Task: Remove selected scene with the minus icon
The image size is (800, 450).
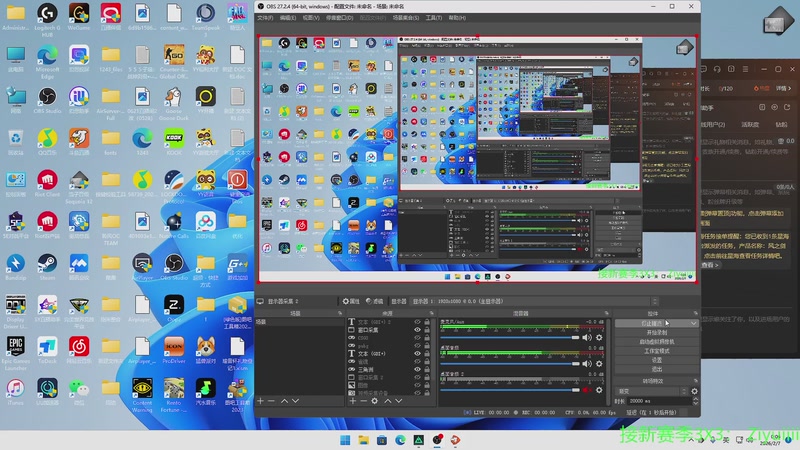Action: click(271, 401)
